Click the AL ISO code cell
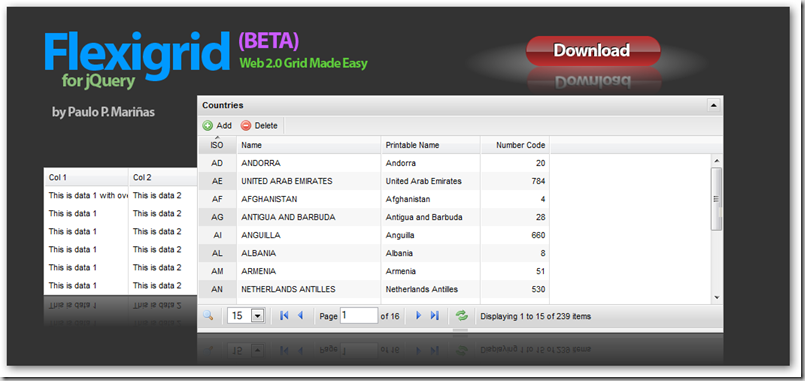The height and width of the screenshot is (381, 805). pyautogui.click(x=217, y=253)
